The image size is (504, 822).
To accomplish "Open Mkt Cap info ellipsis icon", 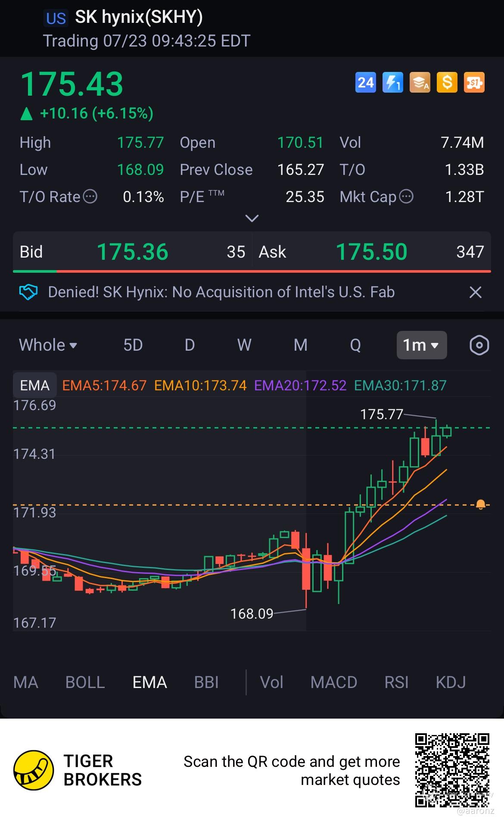I will click(406, 196).
